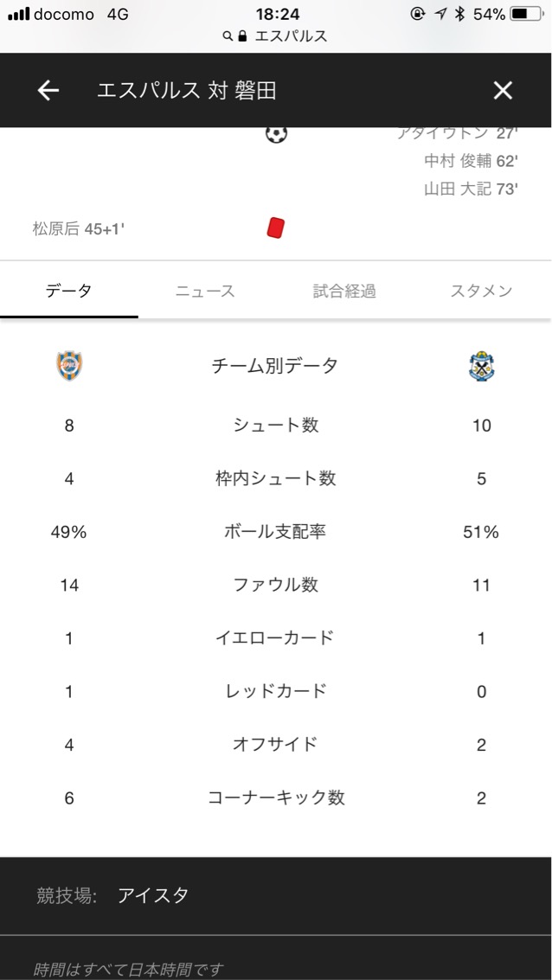Tap the back arrow icon
This screenshot has height=980, width=552.
pyautogui.click(x=48, y=90)
